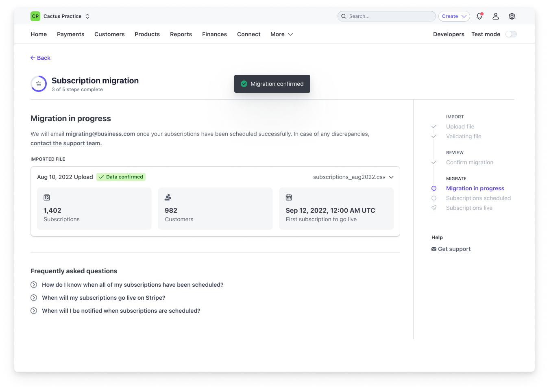Select the Subscriptions scheduled step circle

(x=434, y=198)
